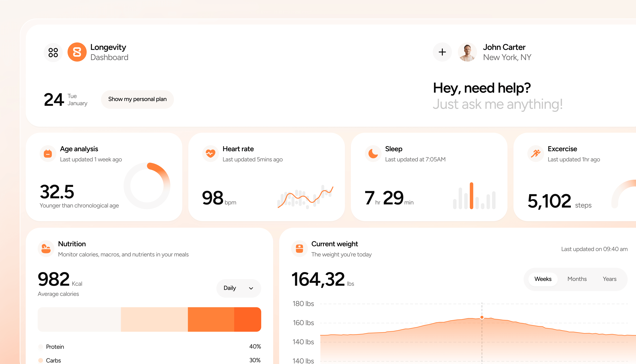
Task: Click the "180 lbs" axis label
Action: [x=303, y=304]
